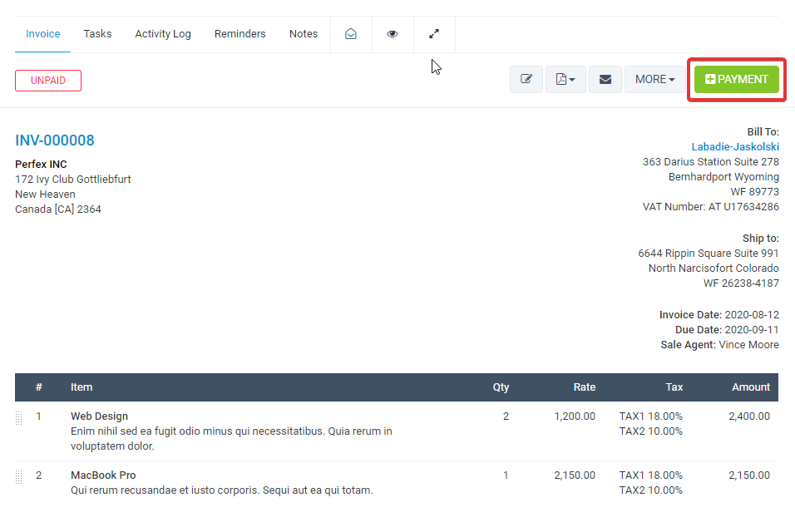Click the UNPAID status label

coord(48,81)
